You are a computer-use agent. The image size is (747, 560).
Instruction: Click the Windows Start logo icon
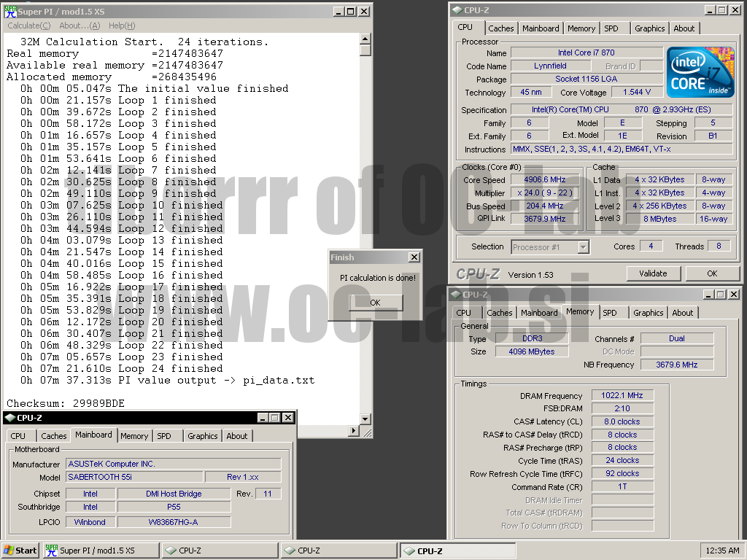[9, 550]
